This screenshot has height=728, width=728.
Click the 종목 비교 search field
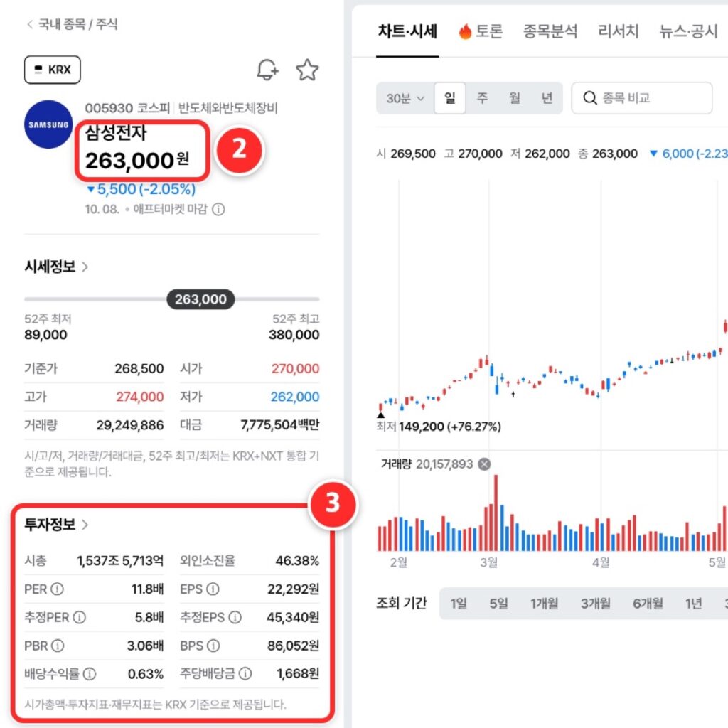642,98
